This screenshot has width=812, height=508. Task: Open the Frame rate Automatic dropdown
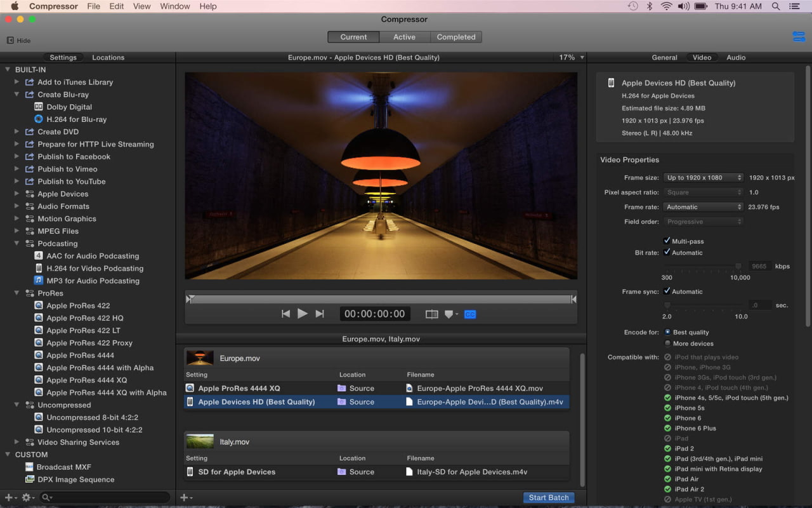coord(703,207)
